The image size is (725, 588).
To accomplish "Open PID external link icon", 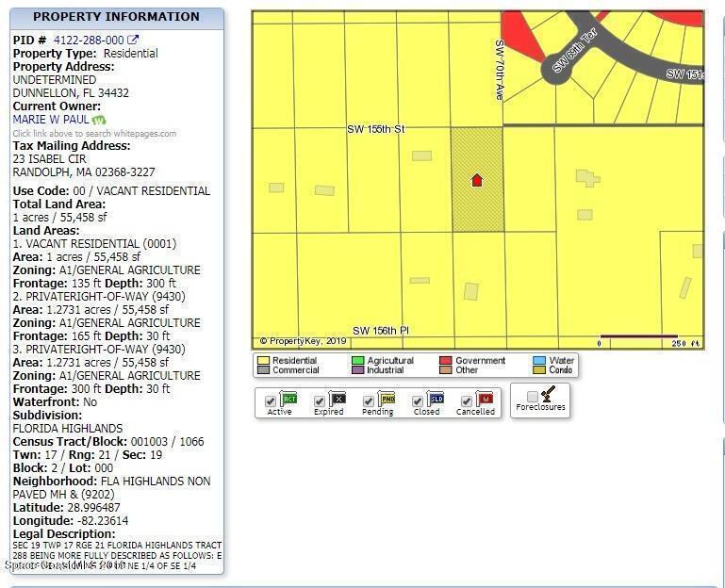I will point(133,40).
